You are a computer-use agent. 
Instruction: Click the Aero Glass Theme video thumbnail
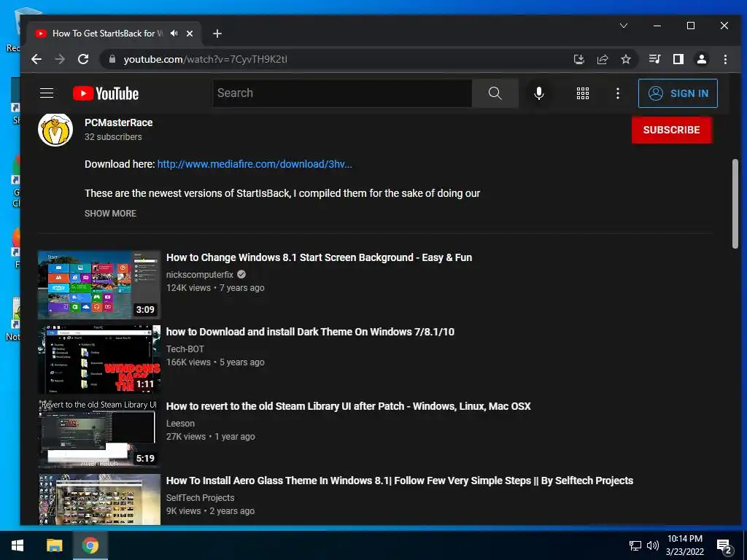point(99,499)
